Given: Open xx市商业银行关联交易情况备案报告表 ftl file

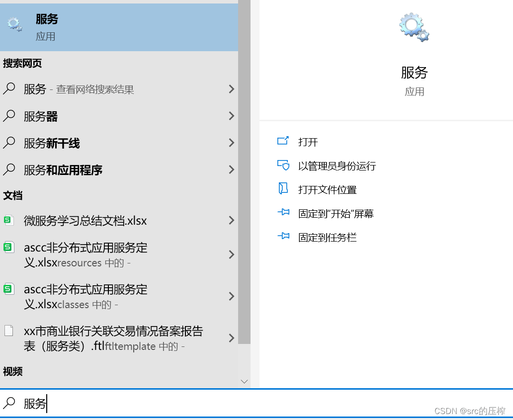Looking at the screenshot, I should tap(119, 338).
